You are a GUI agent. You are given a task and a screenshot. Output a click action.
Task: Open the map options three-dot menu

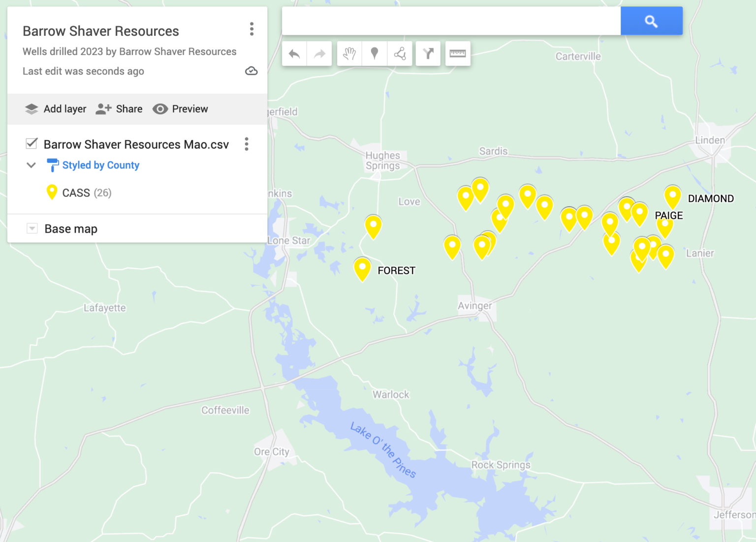(x=252, y=30)
